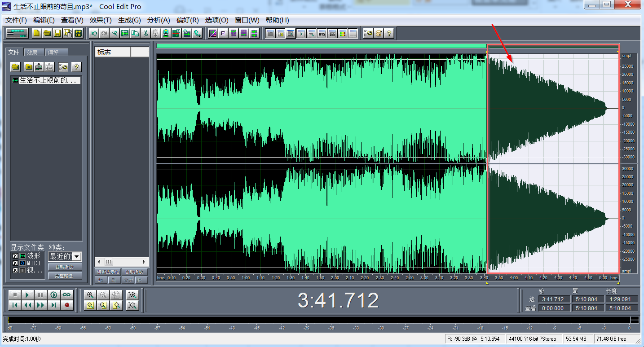
Task: Click the Play button in transport controls
Action: pyautogui.click(x=27, y=295)
